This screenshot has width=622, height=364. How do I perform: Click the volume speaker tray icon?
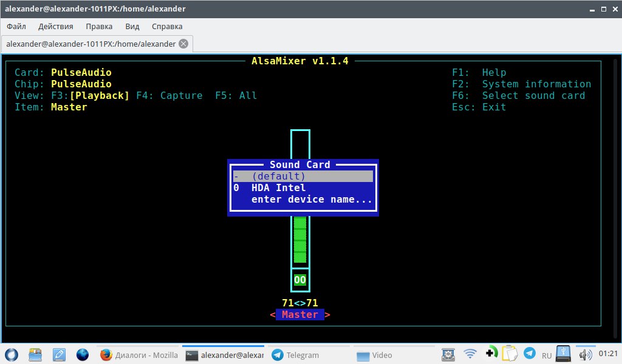[586, 354]
